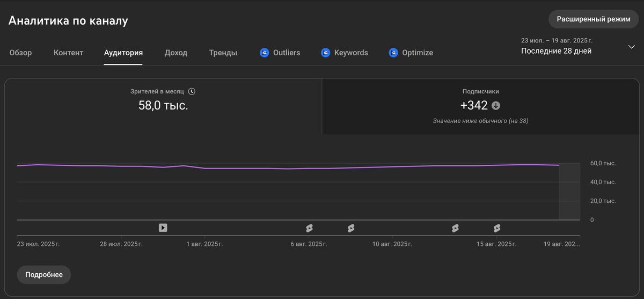
Task: Click the vidIQ icon beside Optimize
Action: (x=393, y=53)
